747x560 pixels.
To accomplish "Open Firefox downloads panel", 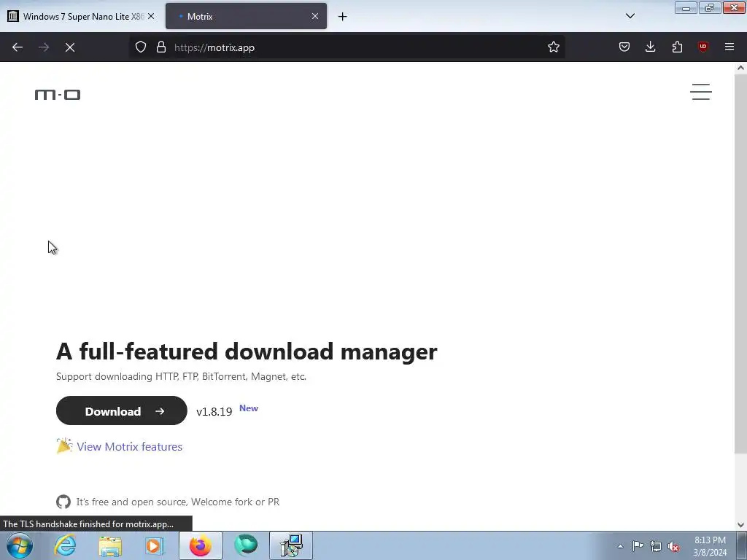I will (x=650, y=47).
